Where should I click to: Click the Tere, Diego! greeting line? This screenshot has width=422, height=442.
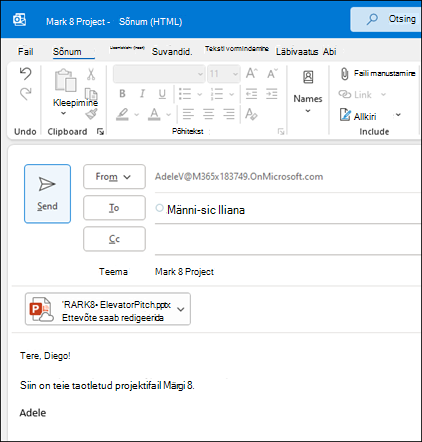(45, 356)
